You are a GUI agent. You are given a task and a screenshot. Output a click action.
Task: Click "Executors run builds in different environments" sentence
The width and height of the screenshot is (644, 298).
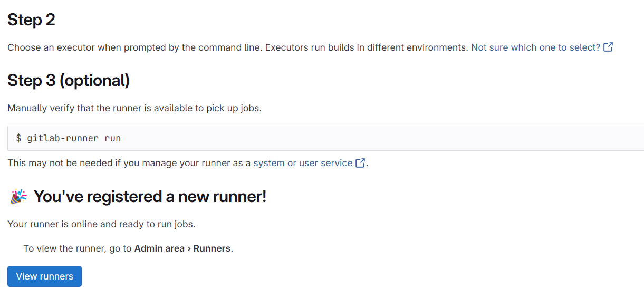pos(366,47)
